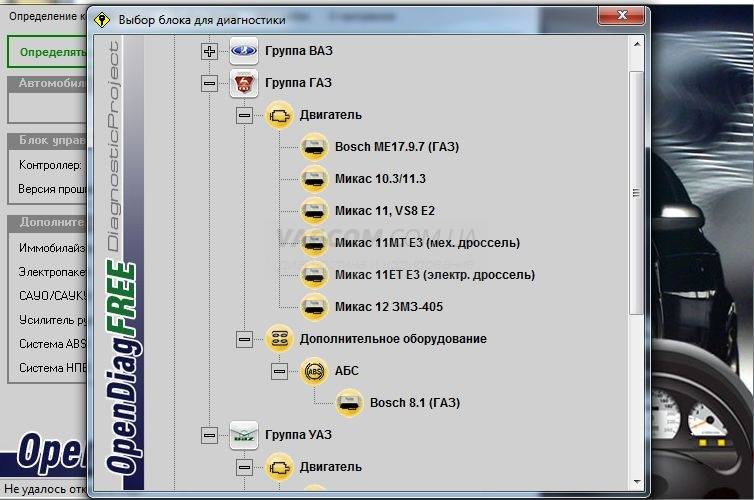Click САУО/САУКУ row in main window
This screenshot has height=500, width=754.
click(x=52, y=296)
